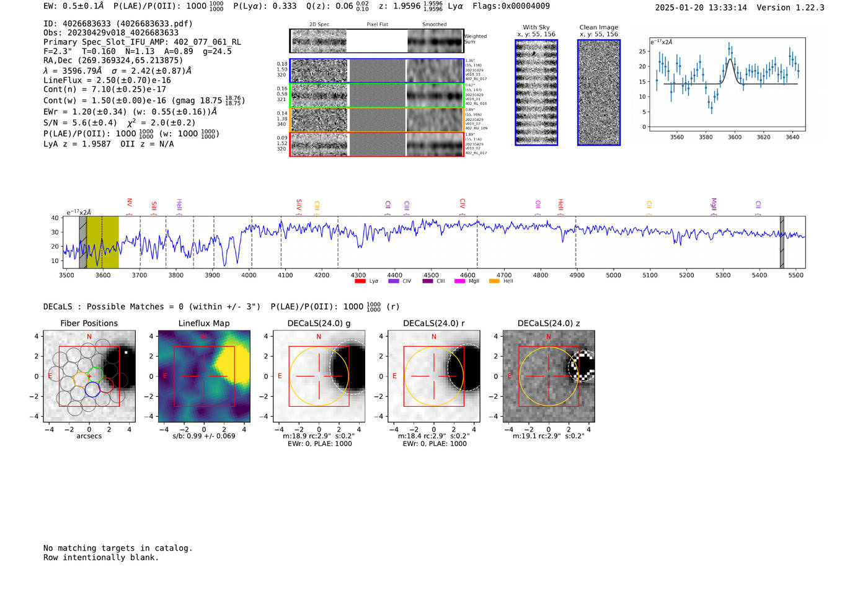Click the green fiber circle in Fiber Positions
The image size is (868, 591).
tap(94, 375)
